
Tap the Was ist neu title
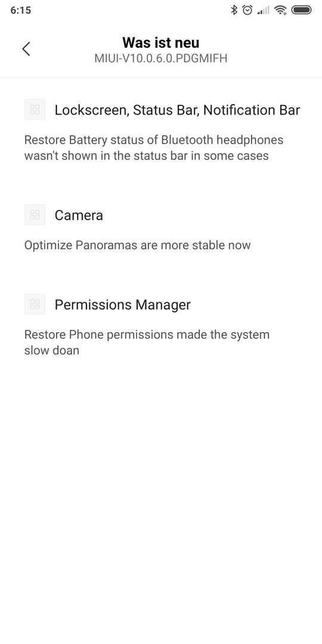tap(161, 43)
